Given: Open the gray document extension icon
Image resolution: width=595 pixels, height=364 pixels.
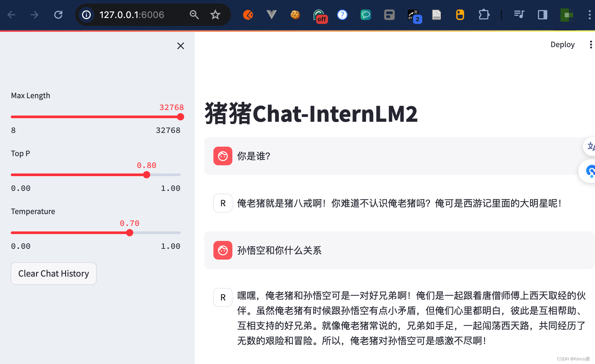Looking at the screenshot, I should (x=437, y=15).
